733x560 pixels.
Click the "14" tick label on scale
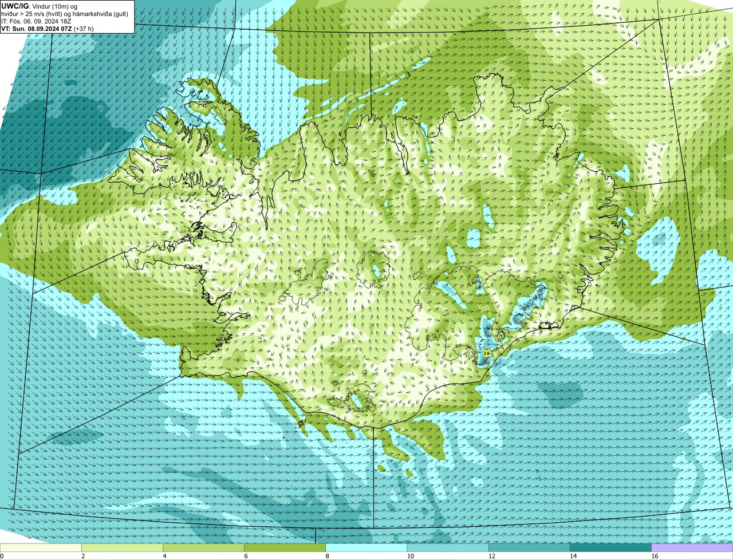(573, 556)
